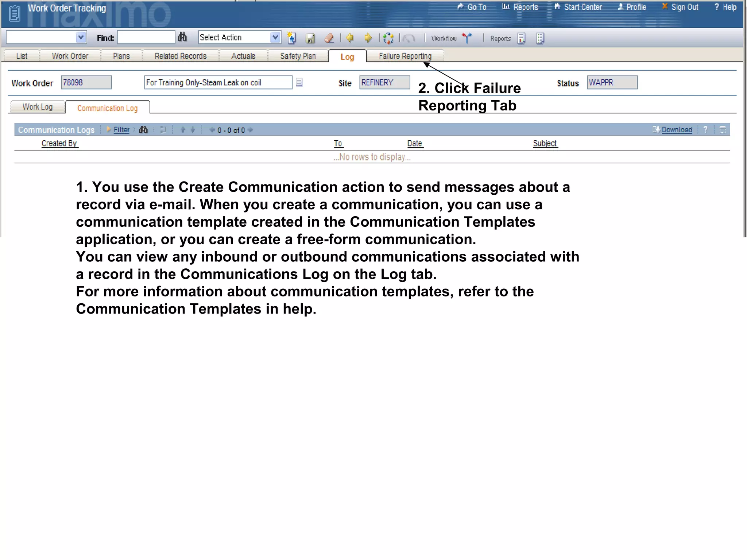Click the New Work Order icon
Viewport: 747px width, 560px height.
[292, 38]
